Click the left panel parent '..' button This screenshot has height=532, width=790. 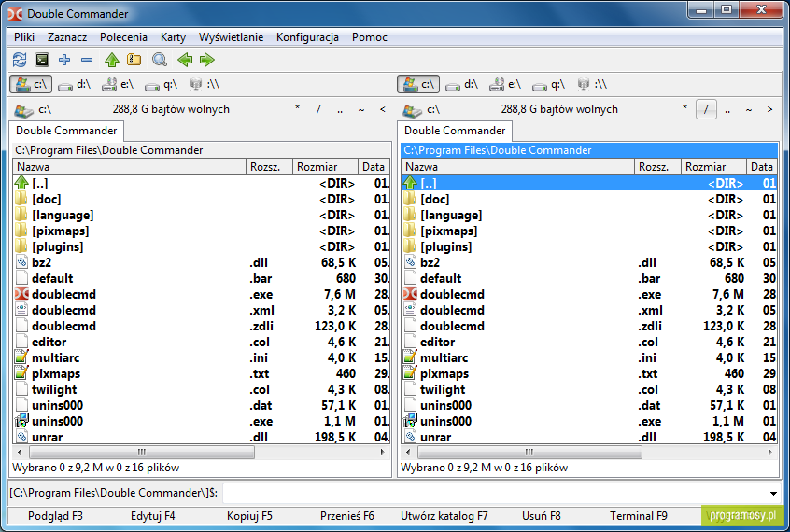(340, 109)
